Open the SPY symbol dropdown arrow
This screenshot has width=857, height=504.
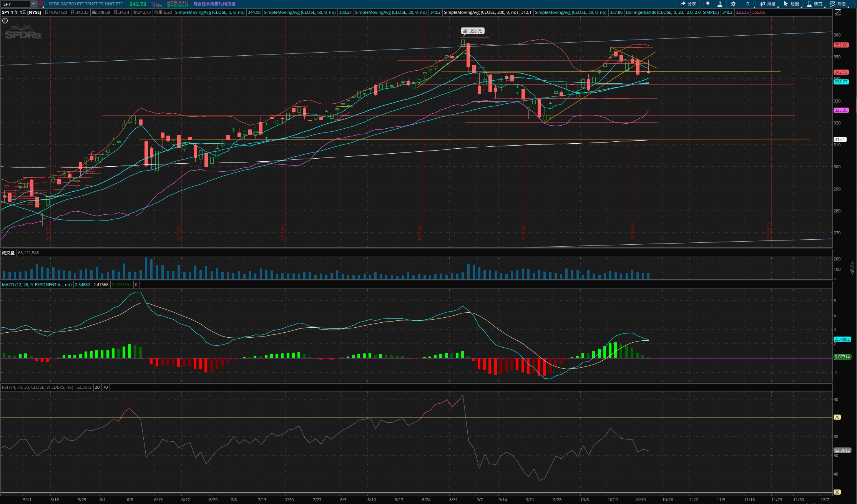[33, 4]
